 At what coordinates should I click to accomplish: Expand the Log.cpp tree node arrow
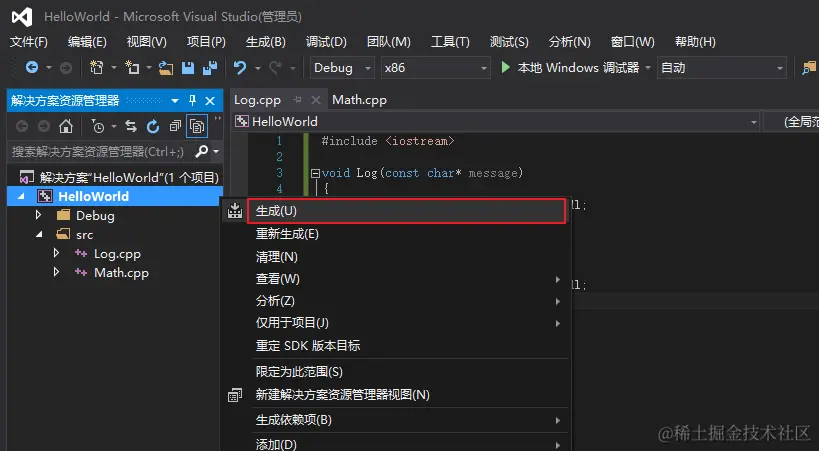click(x=56, y=253)
